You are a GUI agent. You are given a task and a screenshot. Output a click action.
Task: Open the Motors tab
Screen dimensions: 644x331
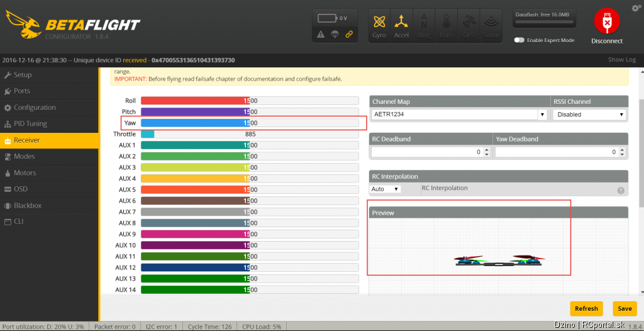pyautogui.click(x=49, y=172)
